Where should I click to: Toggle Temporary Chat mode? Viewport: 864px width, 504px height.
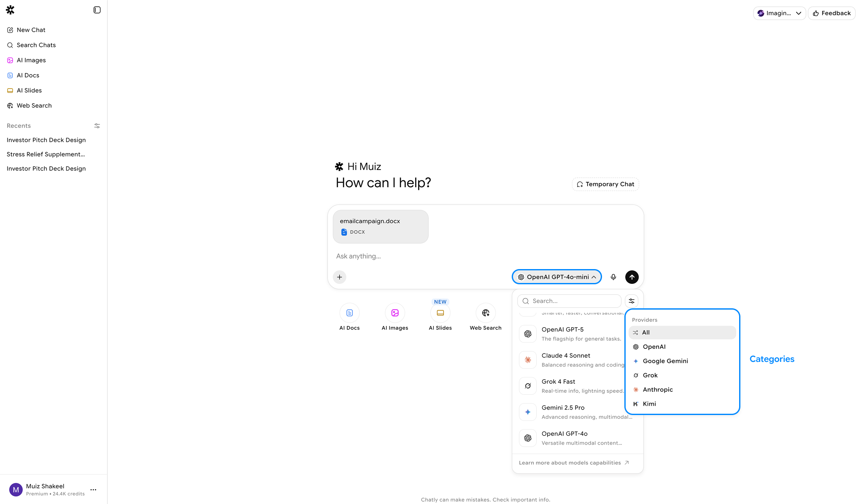[x=605, y=184]
